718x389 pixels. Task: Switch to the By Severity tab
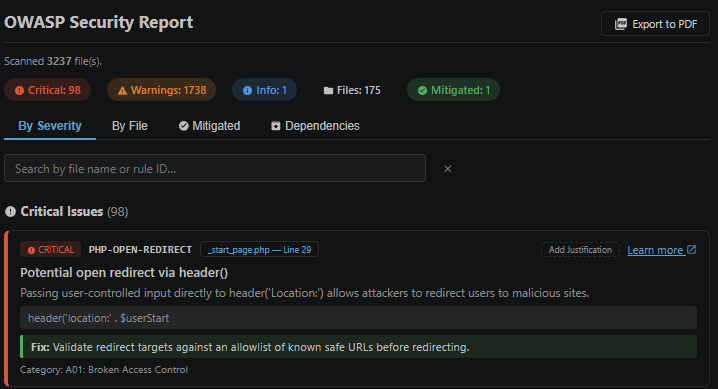(x=50, y=126)
